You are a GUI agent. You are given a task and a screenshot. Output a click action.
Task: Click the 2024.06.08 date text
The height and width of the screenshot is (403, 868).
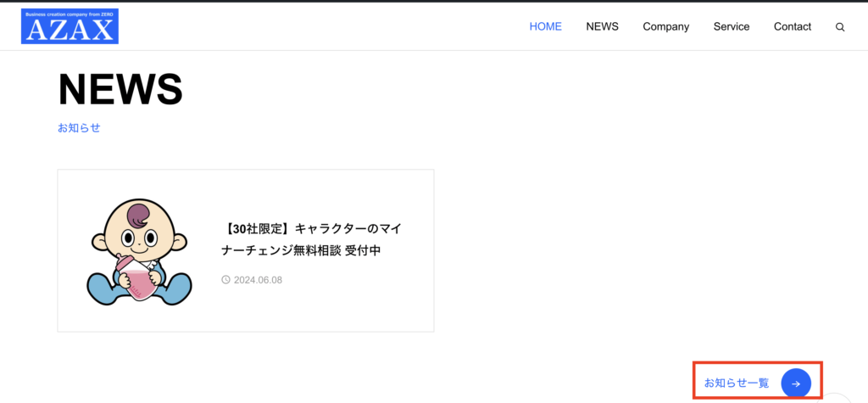click(258, 280)
